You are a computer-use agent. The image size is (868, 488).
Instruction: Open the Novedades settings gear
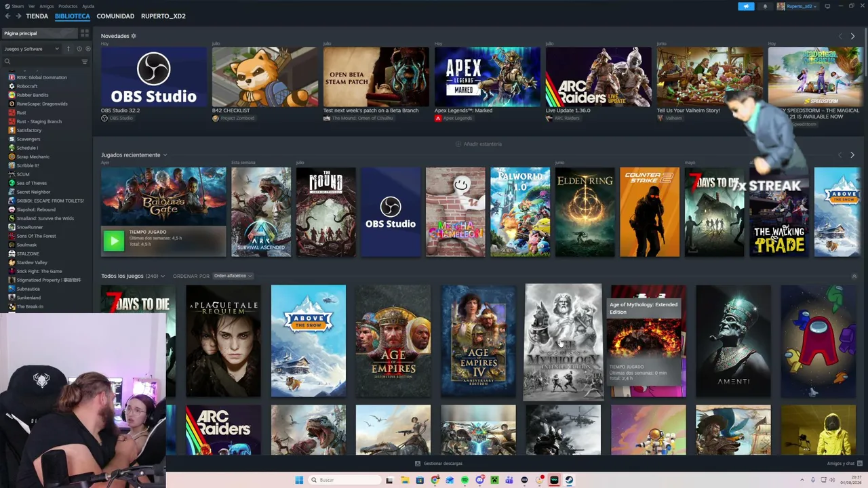(134, 36)
